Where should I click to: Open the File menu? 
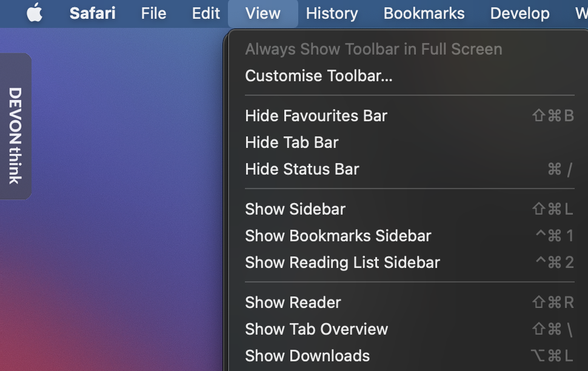[153, 13]
